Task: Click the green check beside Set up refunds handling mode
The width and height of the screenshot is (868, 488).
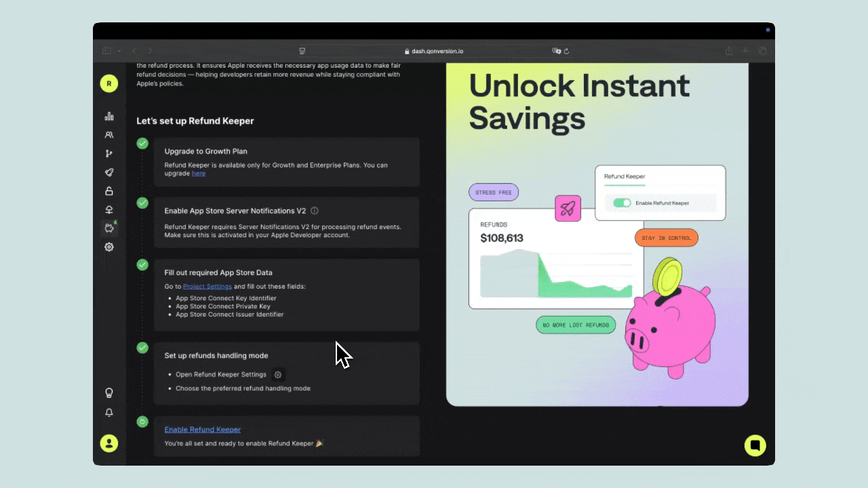Action: (x=142, y=348)
